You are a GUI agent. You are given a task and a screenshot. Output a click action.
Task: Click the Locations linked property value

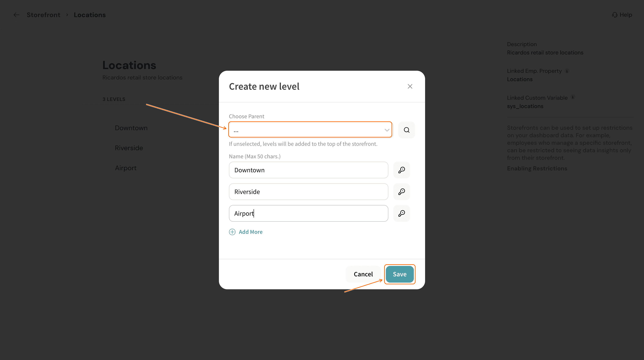tap(520, 79)
